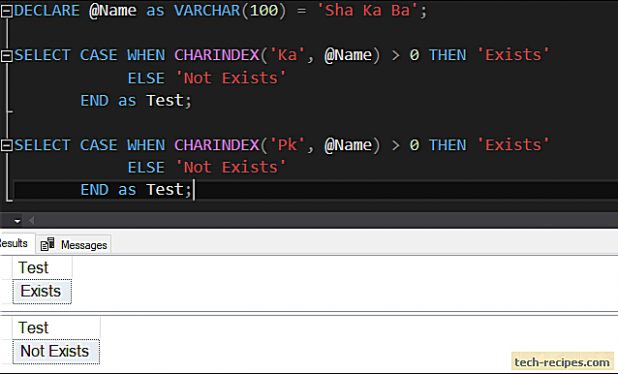Click the 'Sha Ka Ba' string literal
618x374 pixels.
pyautogui.click(x=367, y=11)
